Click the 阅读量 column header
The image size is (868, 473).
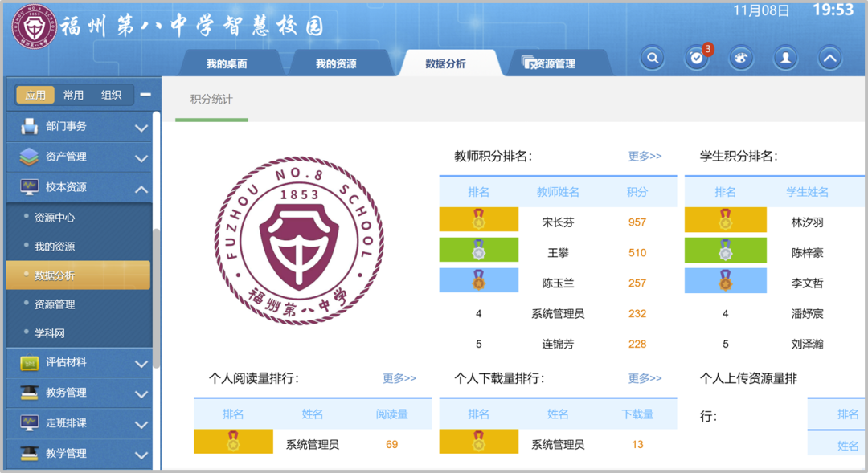(392, 414)
